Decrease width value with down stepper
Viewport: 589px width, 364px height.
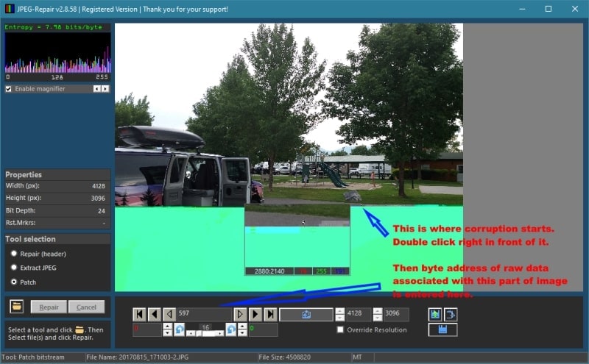[x=340, y=318]
